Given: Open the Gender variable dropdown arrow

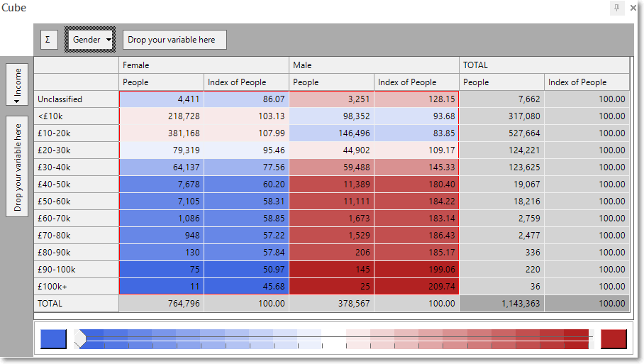Looking at the screenshot, I should click(109, 40).
